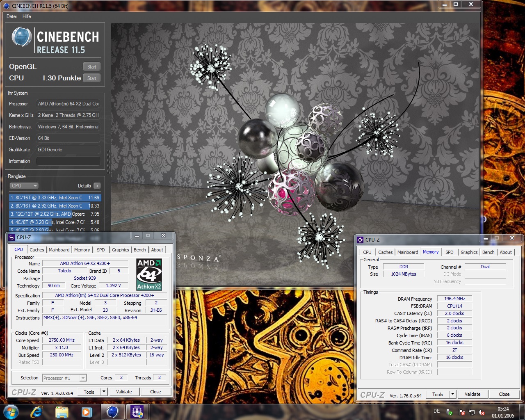This screenshot has height=420, width=525.
Task: Click the title bar icon of the CPU-Z Memory window
Action: 361,240
